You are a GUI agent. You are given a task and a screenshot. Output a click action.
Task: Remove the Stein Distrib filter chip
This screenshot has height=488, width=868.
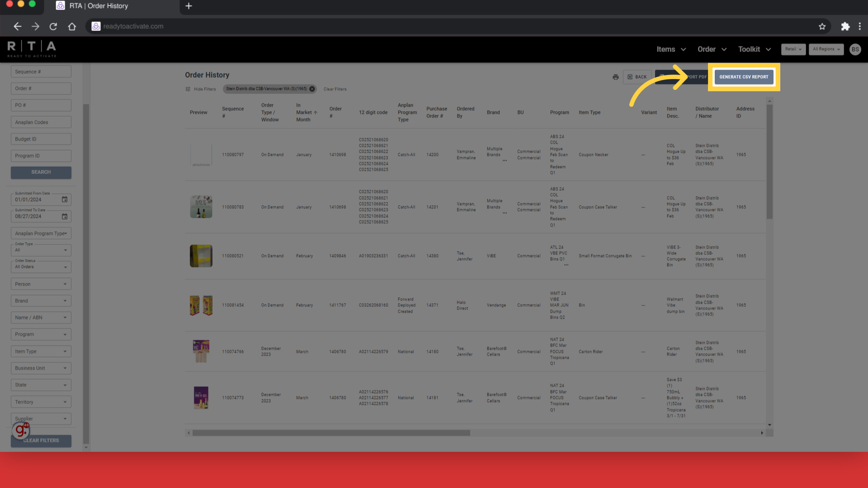point(312,89)
